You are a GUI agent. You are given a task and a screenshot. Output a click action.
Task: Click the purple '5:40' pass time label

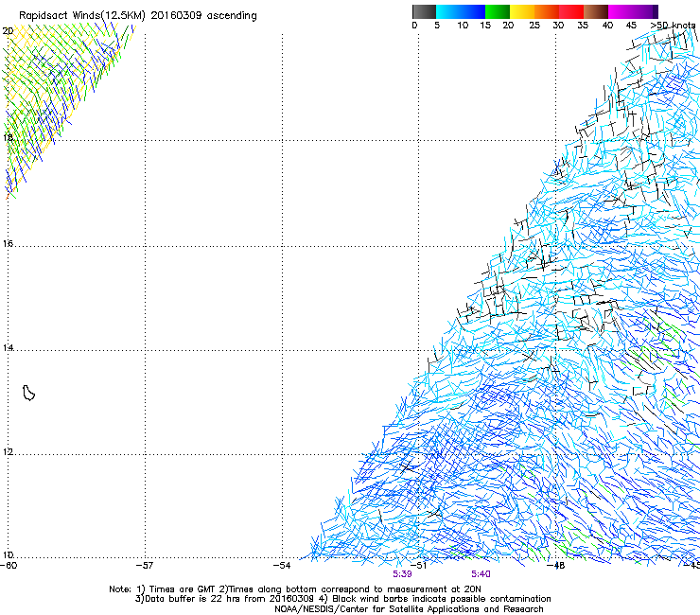coord(481,574)
